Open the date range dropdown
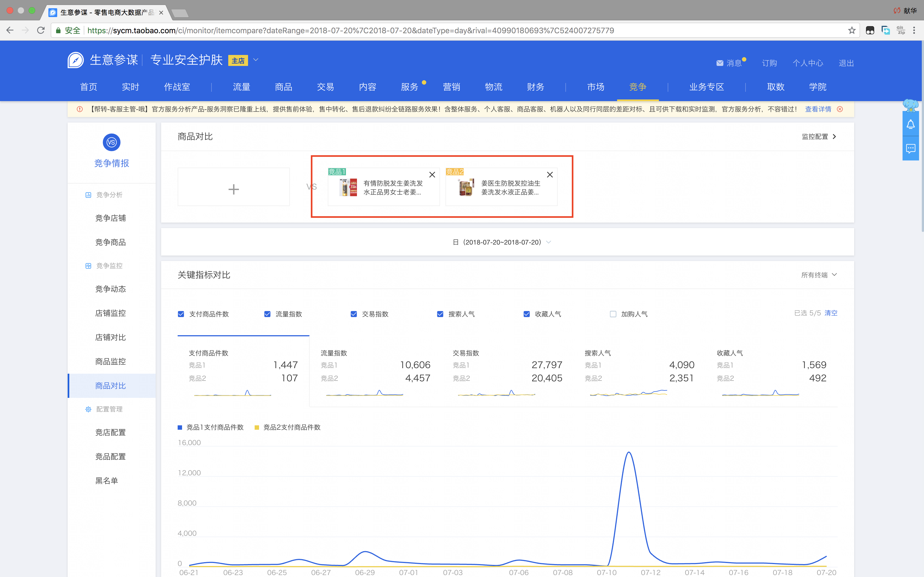Viewport: 924px width, 577px height. (502, 242)
